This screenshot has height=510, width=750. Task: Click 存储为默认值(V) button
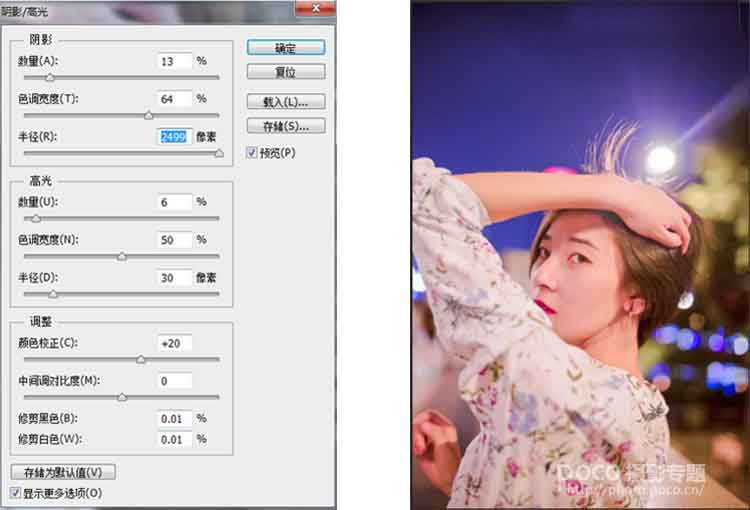pyautogui.click(x=63, y=472)
